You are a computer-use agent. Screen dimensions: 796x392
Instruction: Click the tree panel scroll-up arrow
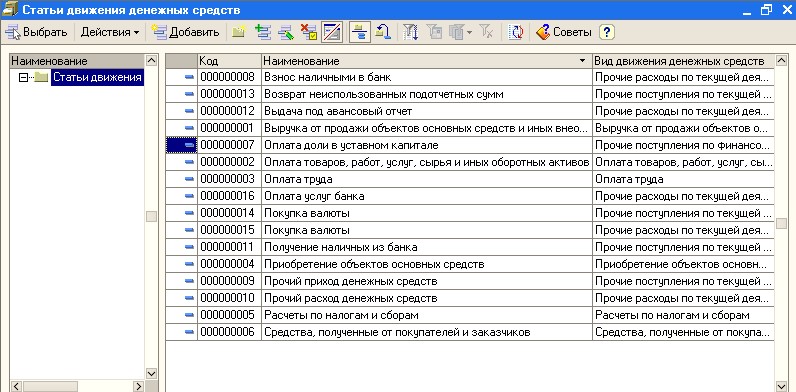click(151, 60)
